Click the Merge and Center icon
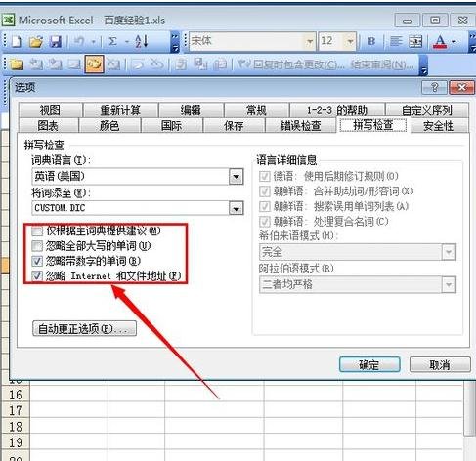The height and width of the screenshot is (461, 476). point(415,41)
